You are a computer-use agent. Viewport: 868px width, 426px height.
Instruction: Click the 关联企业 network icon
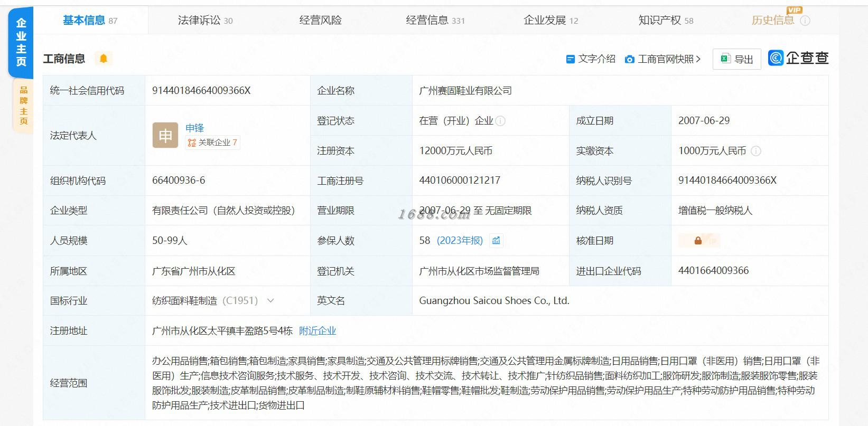pyautogui.click(x=192, y=143)
